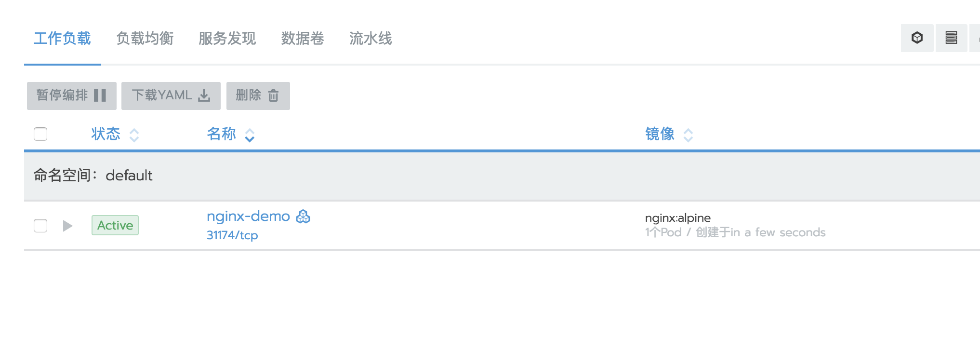Click the pods cluster icon beside nginx-demo

(303, 217)
